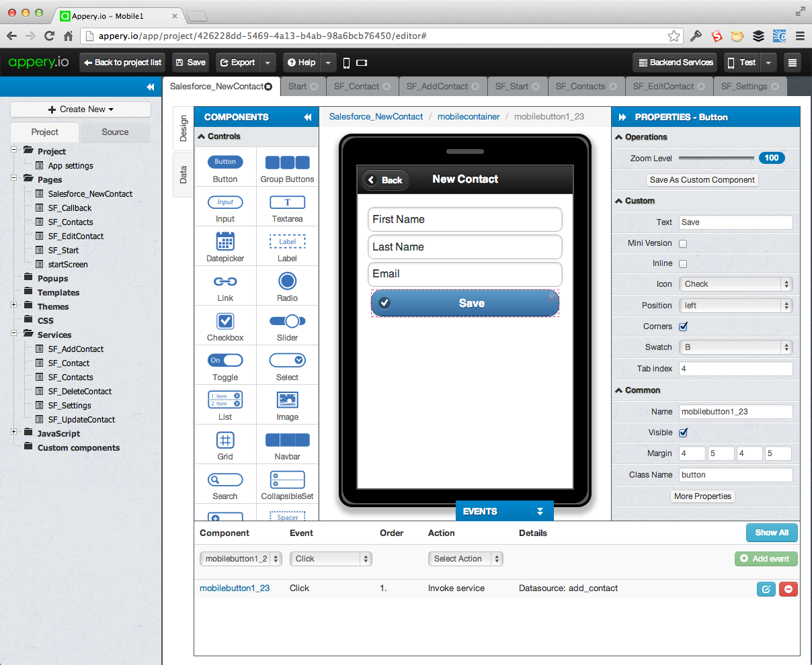This screenshot has height=665, width=812.
Task: Open the Position dropdown showing left
Action: 735,306
